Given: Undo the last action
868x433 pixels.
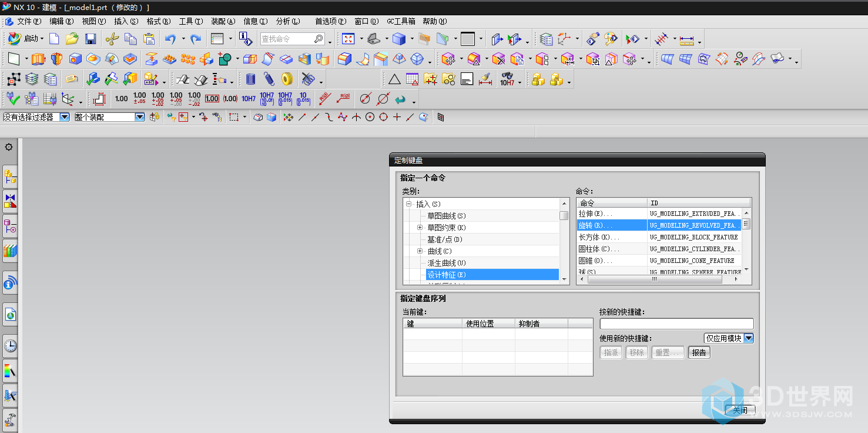Looking at the screenshot, I should pos(170,39).
